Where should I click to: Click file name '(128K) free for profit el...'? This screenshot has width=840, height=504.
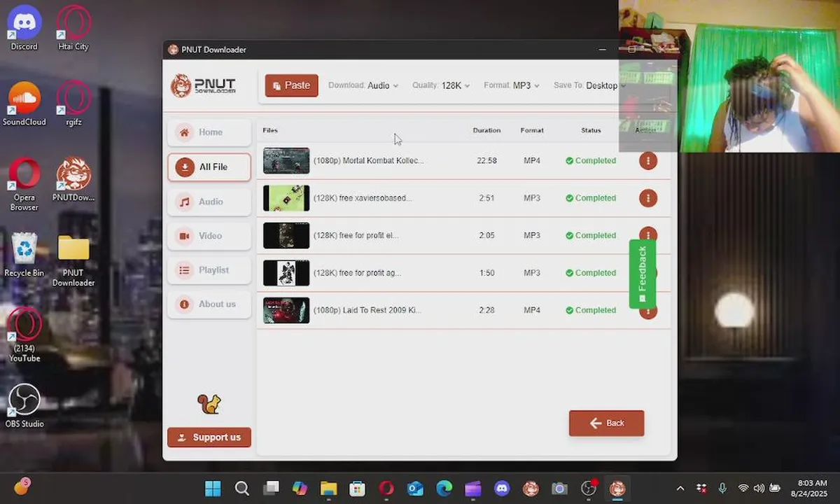[x=356, y=236]
